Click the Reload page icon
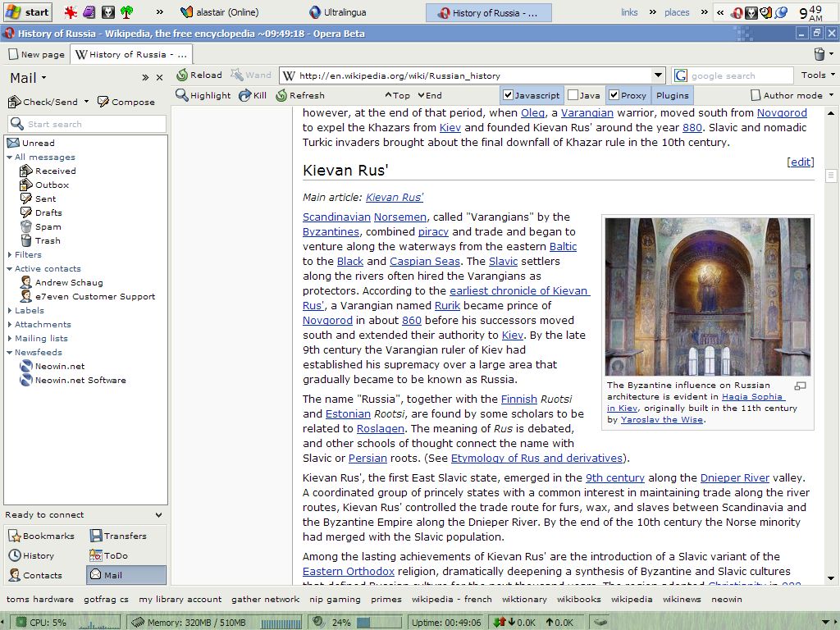 tap(182, 75)
